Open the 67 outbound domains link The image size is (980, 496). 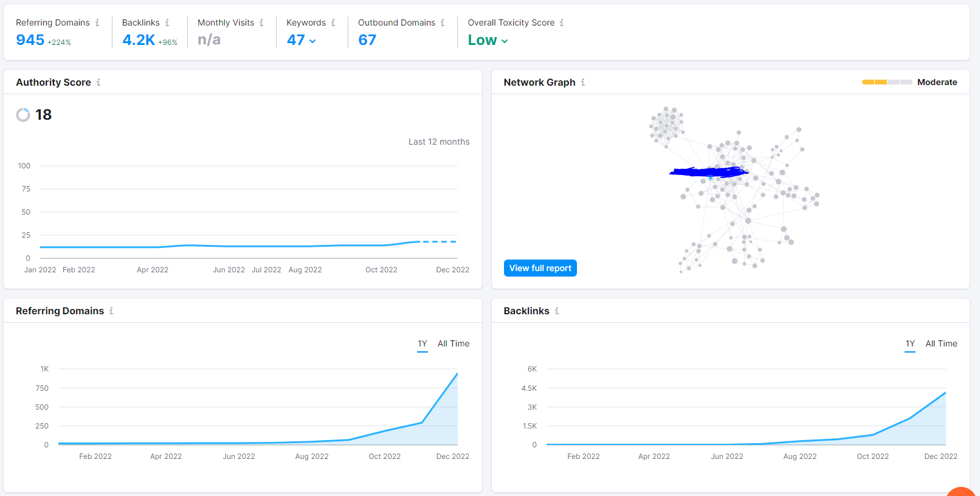coord(367,40)
